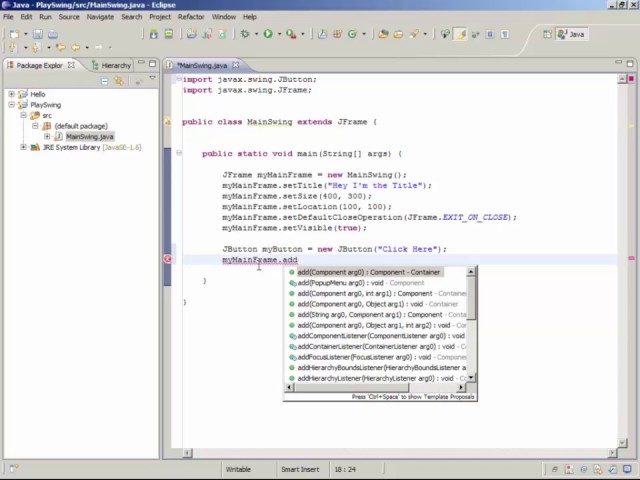Viewport: 640px width, 480px height.
Task: Click the Open Perspective icon
Action: pos(547,34)
